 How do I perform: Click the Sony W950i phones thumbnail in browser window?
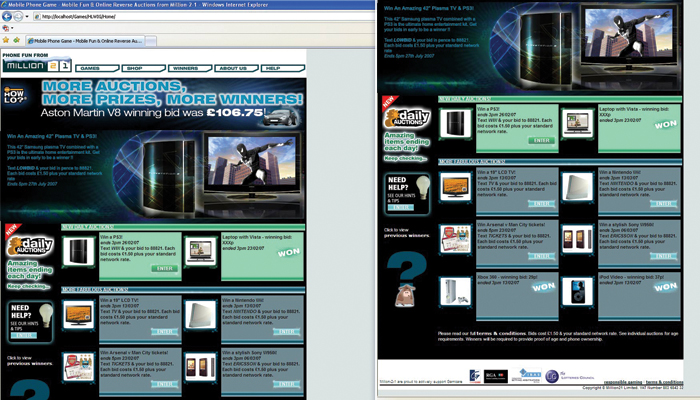(201, 367)
